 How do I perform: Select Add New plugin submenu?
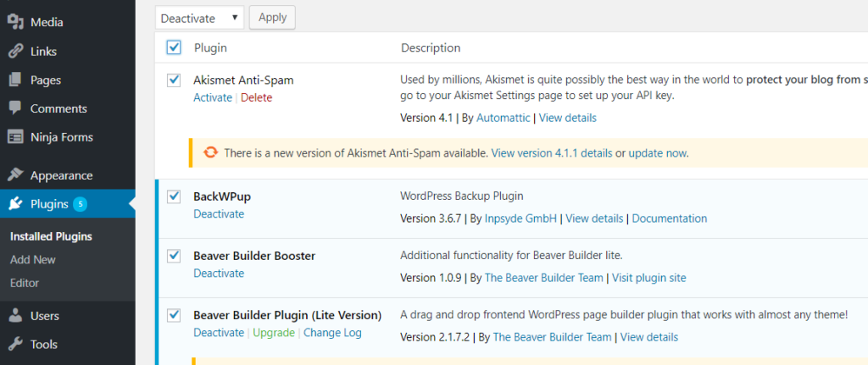click(x=33, y=259)
